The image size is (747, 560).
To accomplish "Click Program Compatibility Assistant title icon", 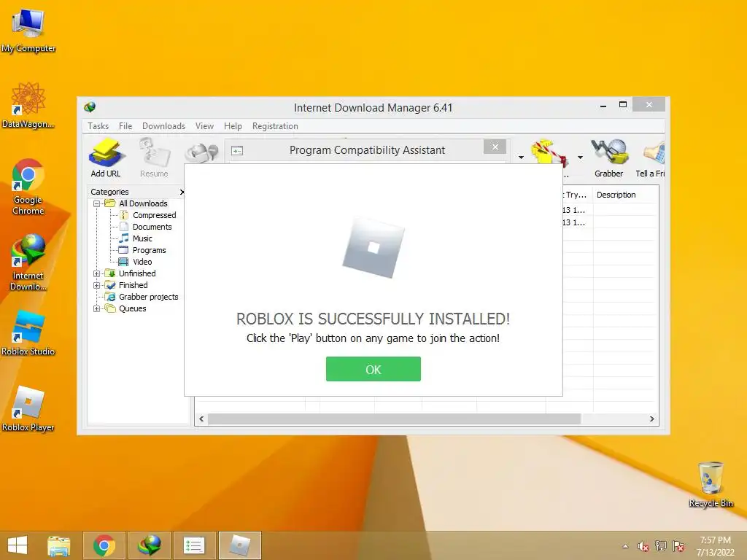I will point(237,151).
